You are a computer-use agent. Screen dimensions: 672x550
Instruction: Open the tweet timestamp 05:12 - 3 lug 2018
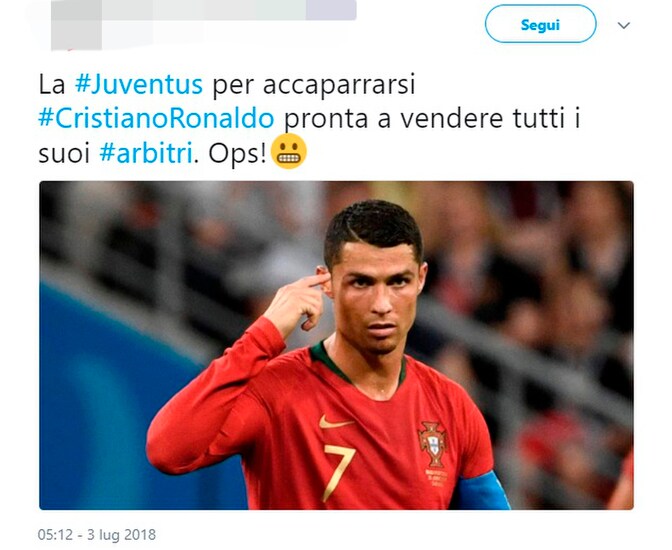97,535
